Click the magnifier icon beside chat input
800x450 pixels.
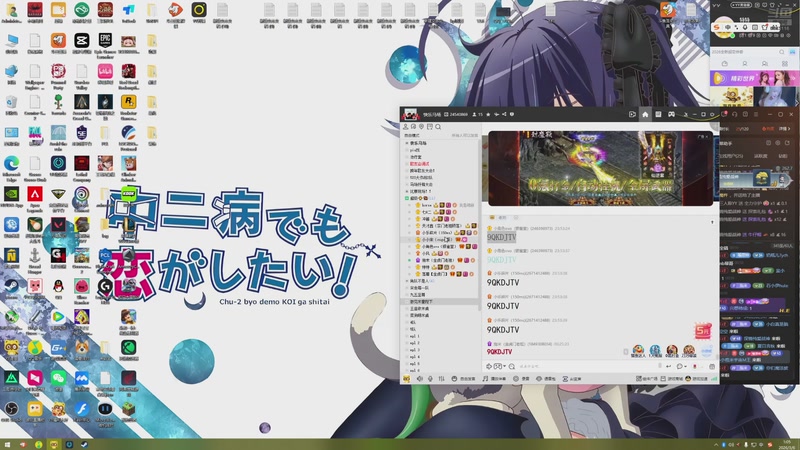point(511,366)
